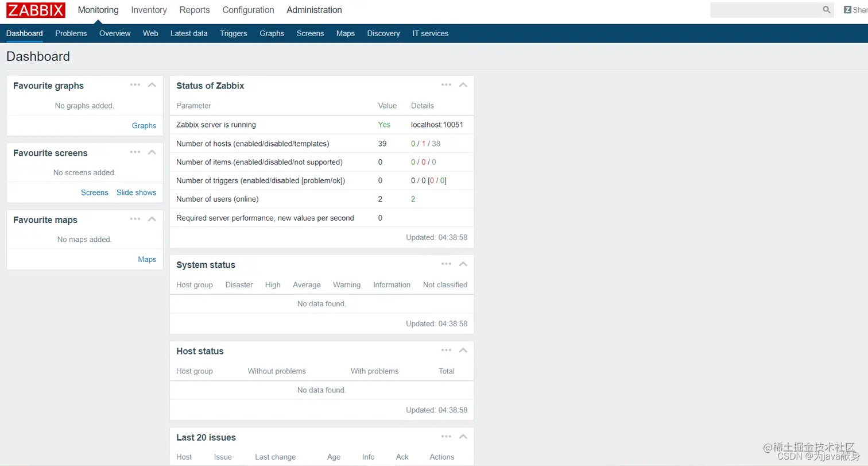The height and width of the screenshot is (466, 868).
Task: Collapse the Favourite screens widget
Action: [152, 152]
